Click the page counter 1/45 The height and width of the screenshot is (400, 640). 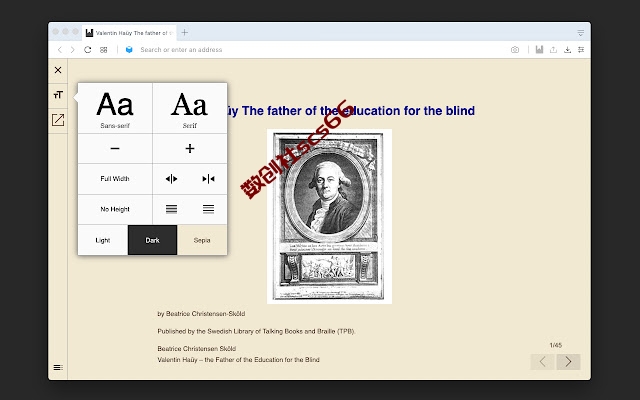tap(556, 345)
